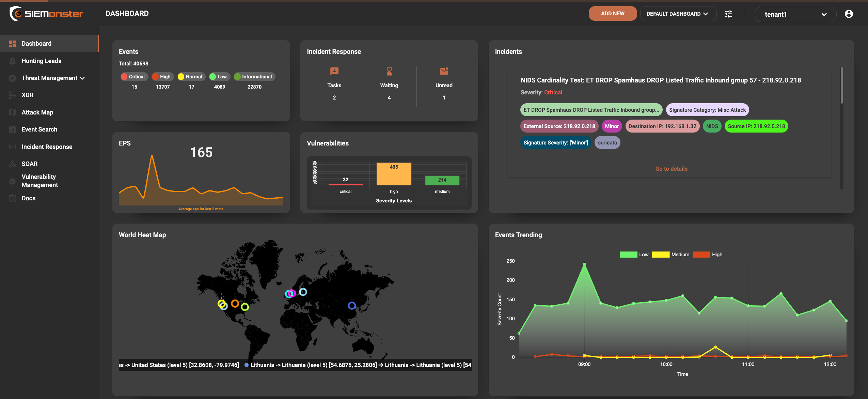Open the tenant1 selector dropdown

tap(795, 14)
